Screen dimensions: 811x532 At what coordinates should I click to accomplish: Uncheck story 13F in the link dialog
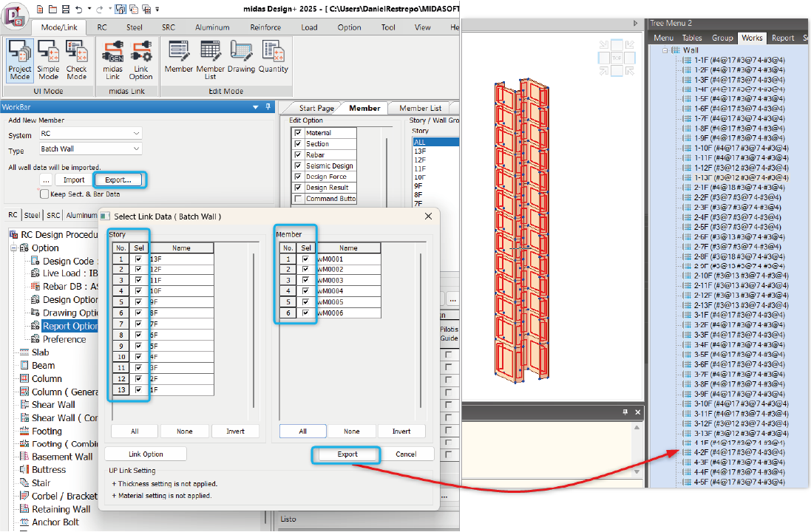click(138, 259)
